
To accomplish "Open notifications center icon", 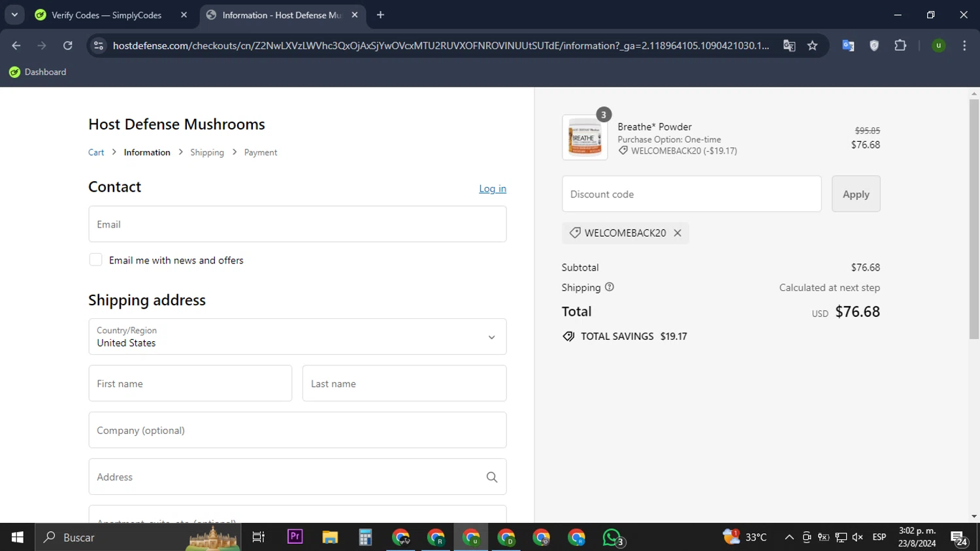I will pyautogui.click(x=959, y=538).
